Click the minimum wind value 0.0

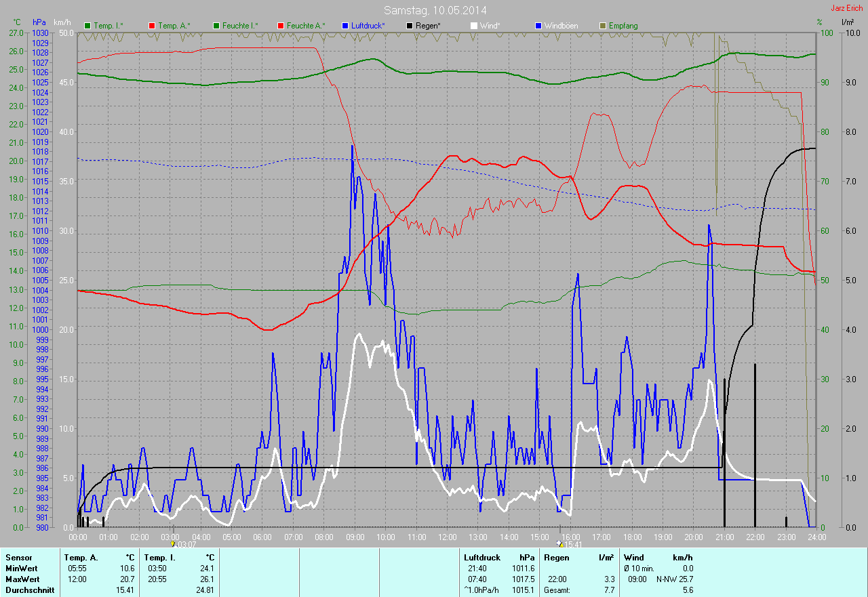click(688, 569)
